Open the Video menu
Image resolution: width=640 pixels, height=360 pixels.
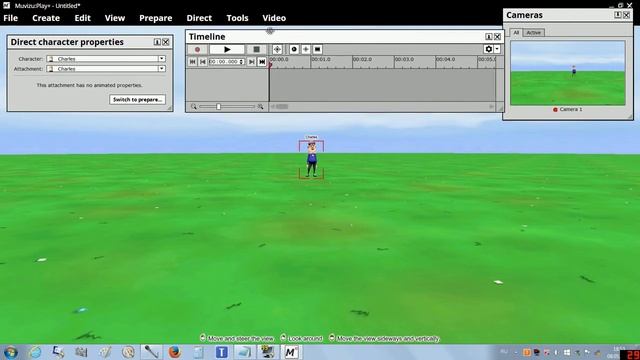pos(274,18)
